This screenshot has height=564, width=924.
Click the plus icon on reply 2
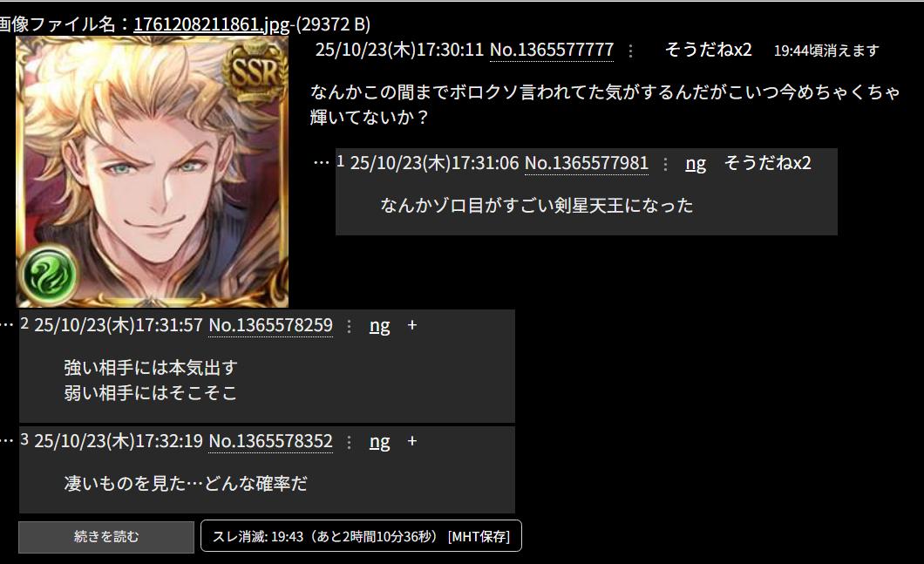[412, 325]
